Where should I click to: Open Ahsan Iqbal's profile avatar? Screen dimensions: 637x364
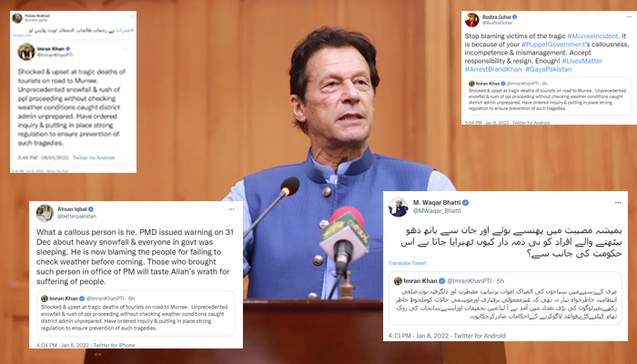[45, 212]
